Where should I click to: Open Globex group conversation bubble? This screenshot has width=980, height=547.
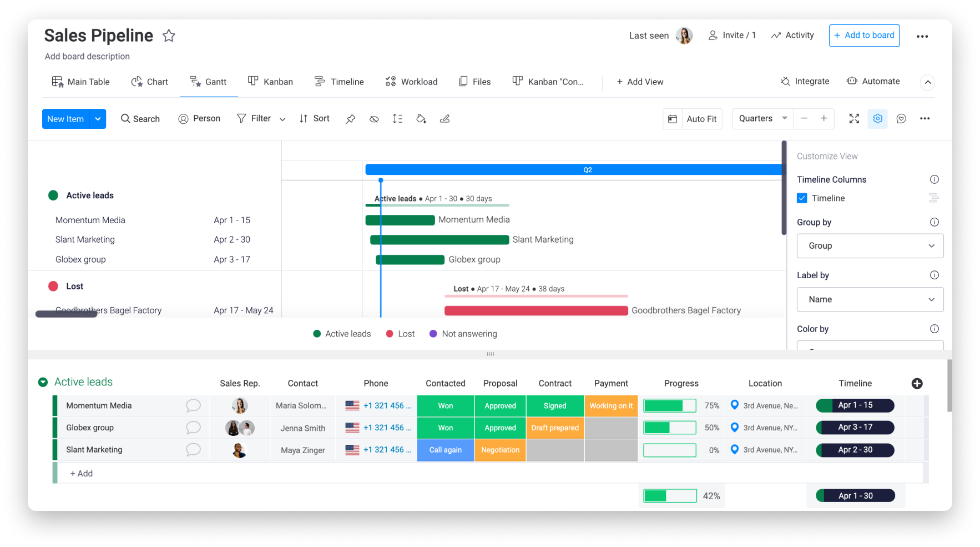[x=193, y=428]
